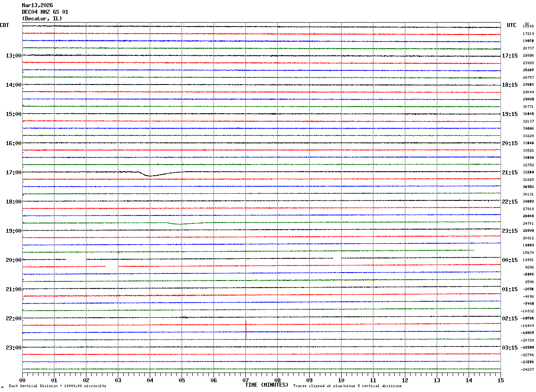Click the 22:15 UTC time label
This screenshot has width=536, height=392.
tap(510, 202)
